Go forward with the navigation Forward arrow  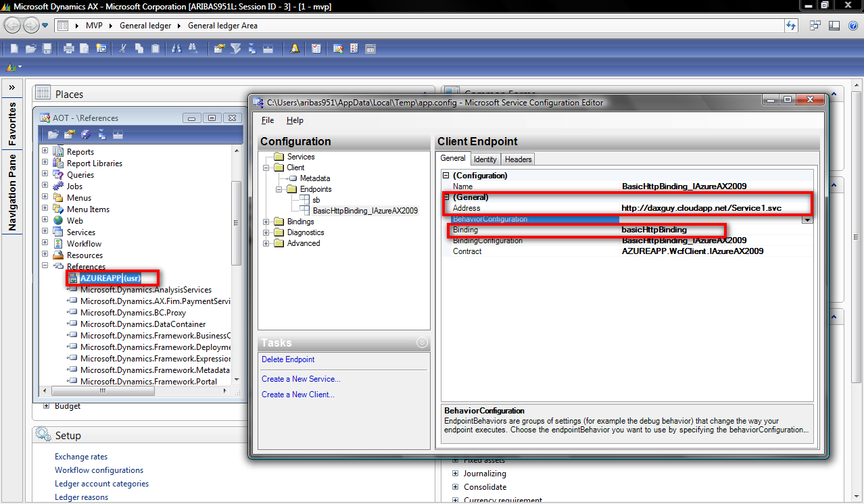pyautogui.click(x=31, y=26)
